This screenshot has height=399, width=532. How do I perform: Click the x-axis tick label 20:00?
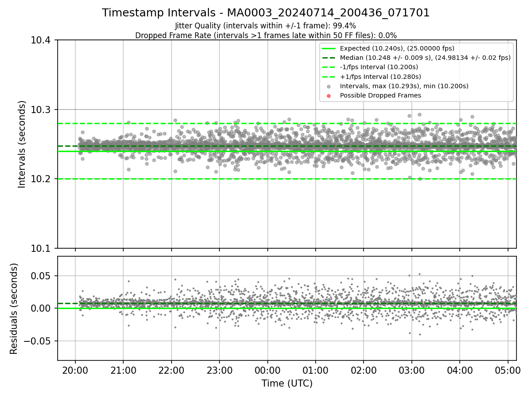point(75,370)
